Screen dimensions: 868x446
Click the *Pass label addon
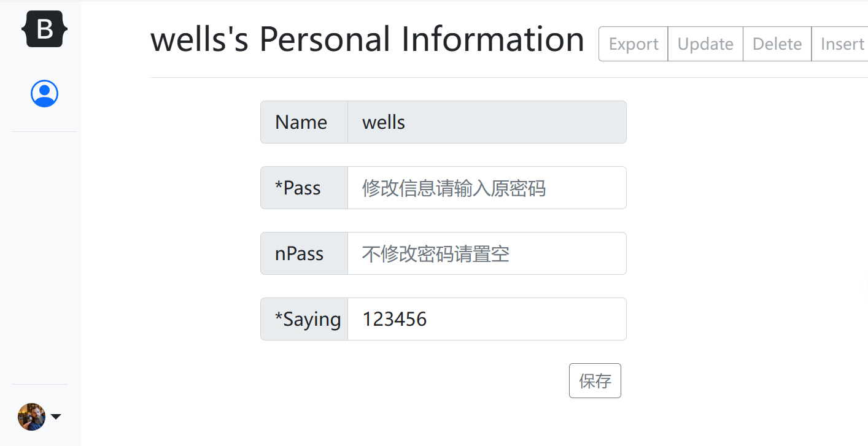pyautogui.click(x=304, y=188)
